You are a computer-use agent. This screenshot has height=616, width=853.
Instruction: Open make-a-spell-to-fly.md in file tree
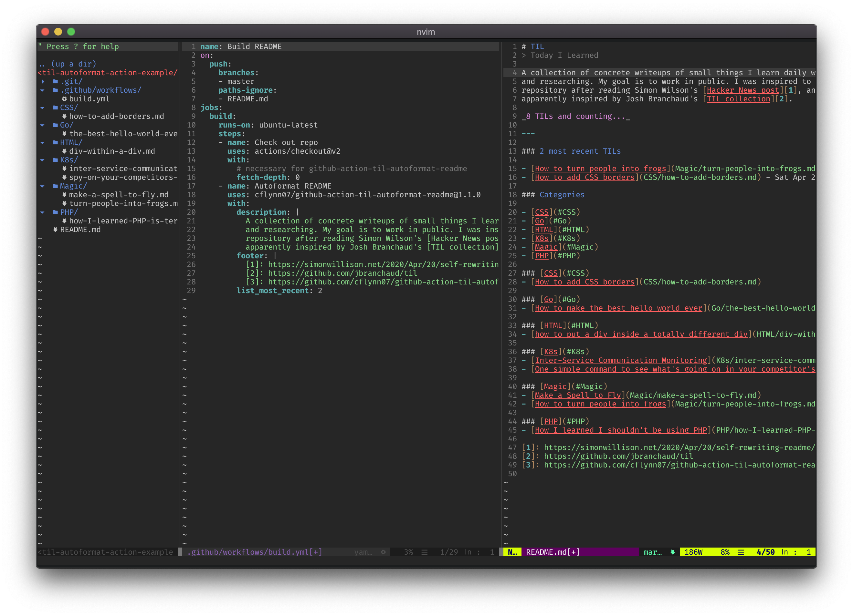pos(119,195)
